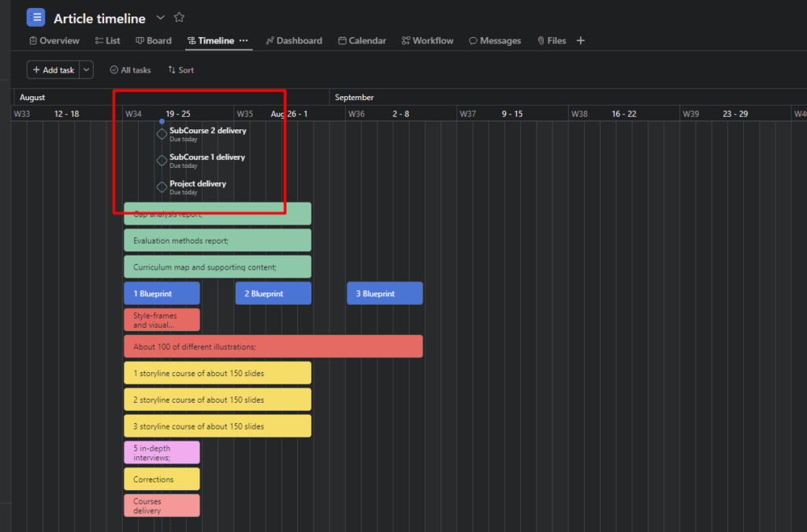Click the Sort button
The height and width of the screenshot is (532, 807).
(180, 70)
